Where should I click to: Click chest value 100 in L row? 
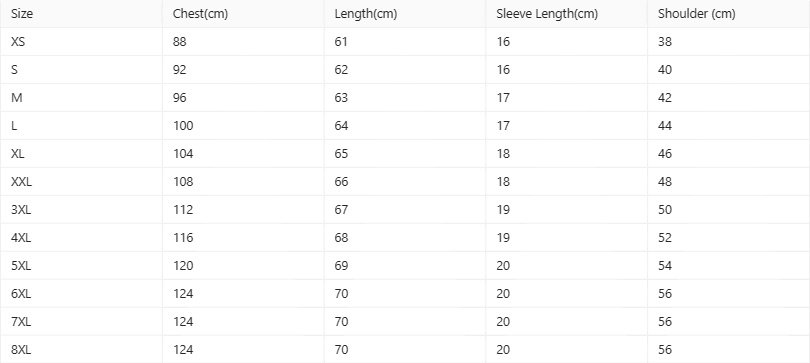click(x=183, y=126)
